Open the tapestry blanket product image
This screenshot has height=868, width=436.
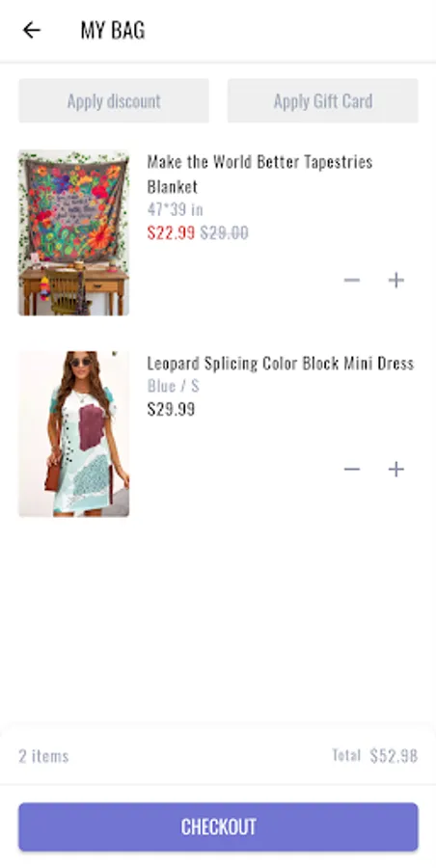[73, 232]
